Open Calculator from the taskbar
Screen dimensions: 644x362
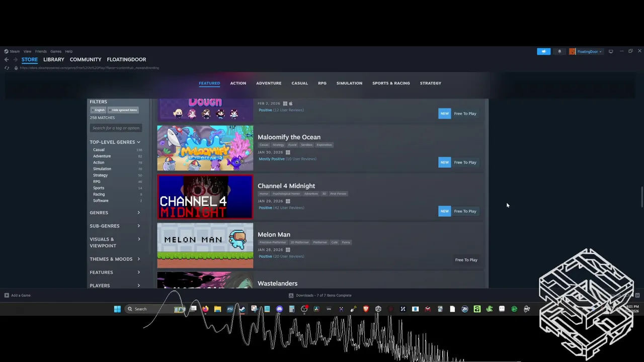292,309
